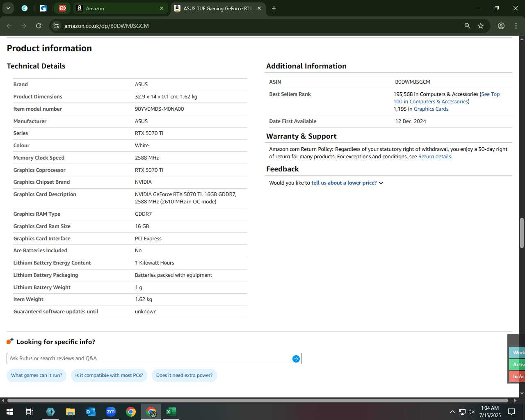The width and height of the screenshot is (525, 420).
Task: Close the ASUS TUF Gaming GeForce tab
Action: [x=259, y=8]
